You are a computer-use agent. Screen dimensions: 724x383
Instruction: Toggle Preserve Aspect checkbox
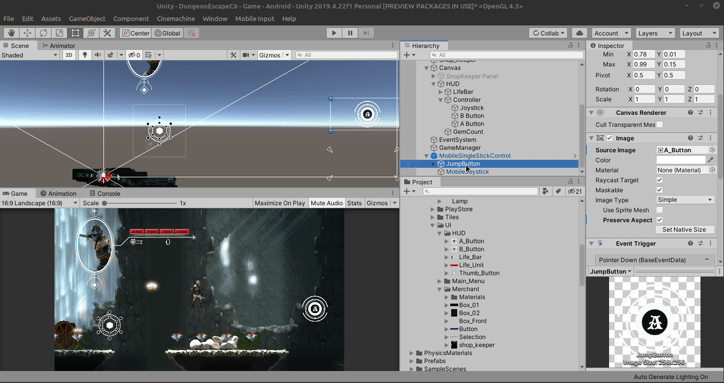click(x=659, y=220)
